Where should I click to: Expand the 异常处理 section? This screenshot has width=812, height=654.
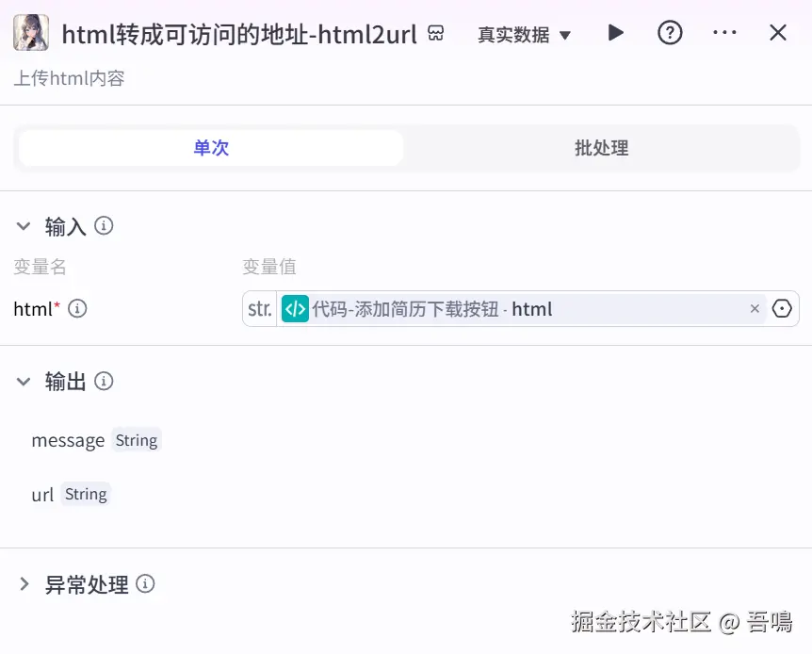24,584
